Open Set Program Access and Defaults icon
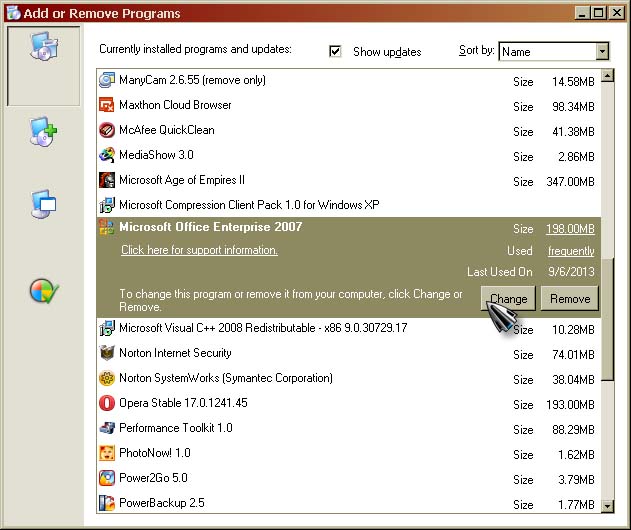631x530 pixels. coord(43,290)
